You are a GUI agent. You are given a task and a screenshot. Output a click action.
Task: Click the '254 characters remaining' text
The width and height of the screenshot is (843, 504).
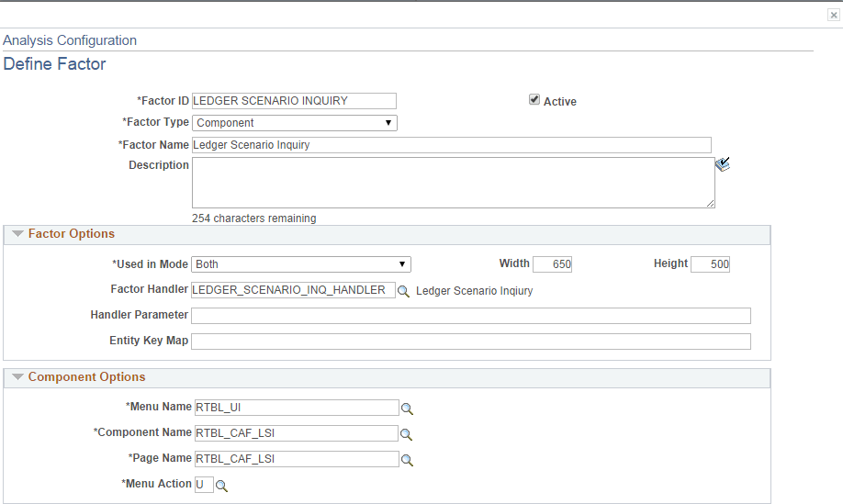click(254, 218)
